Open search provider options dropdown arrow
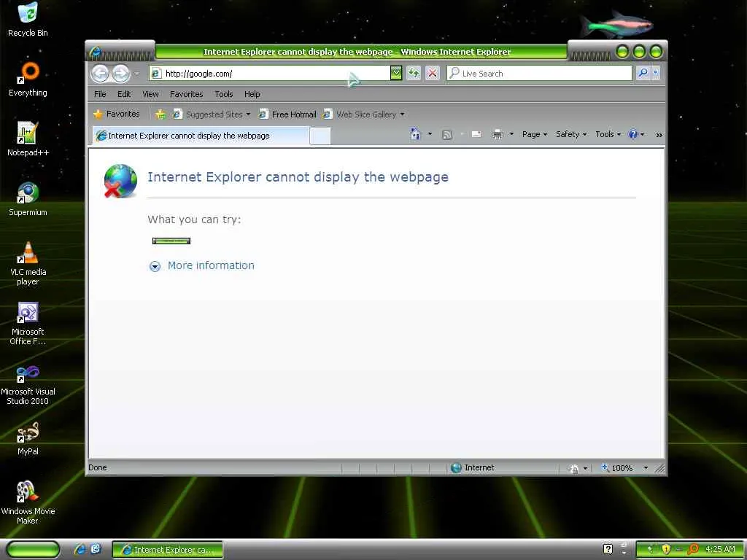 (656, 74)
